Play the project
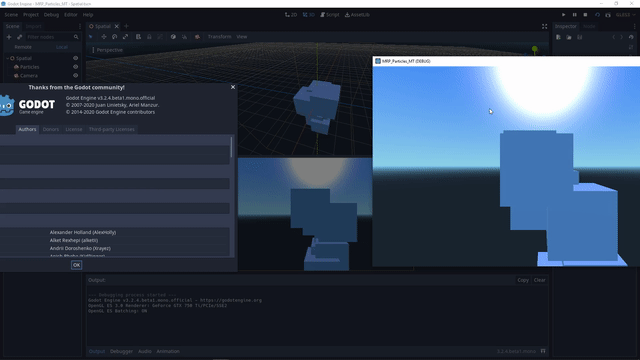Screen dimensions: 640x360 pos(564,15)
